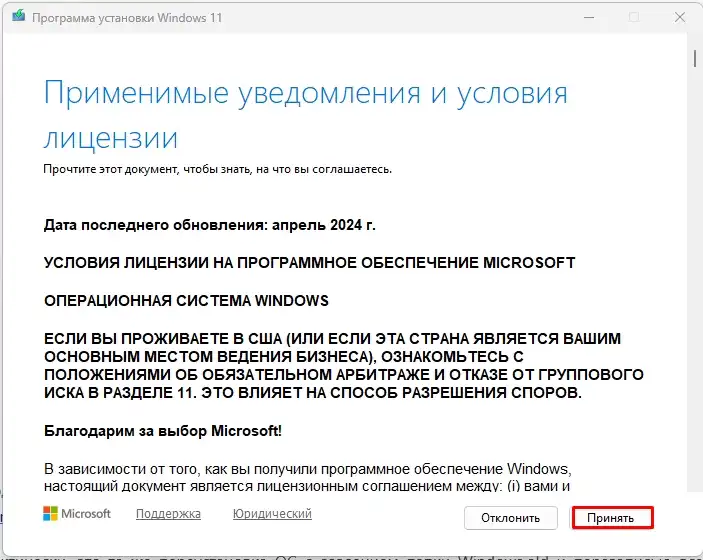Screen dimensions: 703x560
Task: Click the line 'Дата последнего обновления: апрель 2024 г.'
Action: point(209,225)
